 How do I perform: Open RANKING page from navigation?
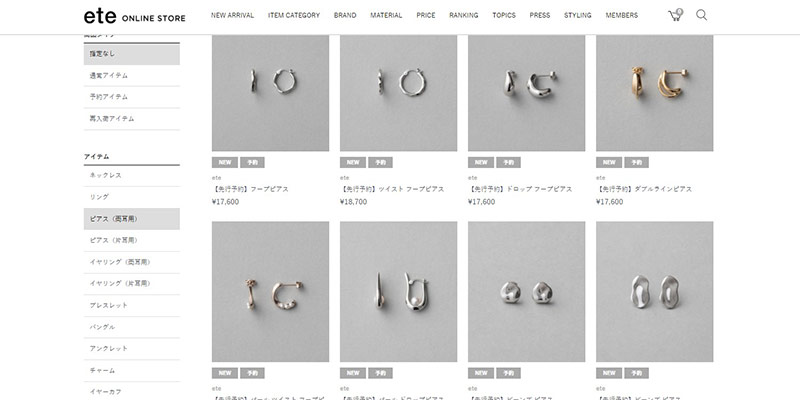464,15
